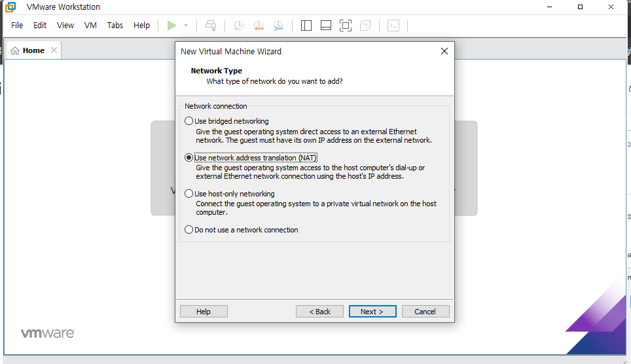Click the Send Ctrl+Alt+Del toolbar icon
Image resolution: width=631 pixels, height=364 pixels.
click(211, 26)
